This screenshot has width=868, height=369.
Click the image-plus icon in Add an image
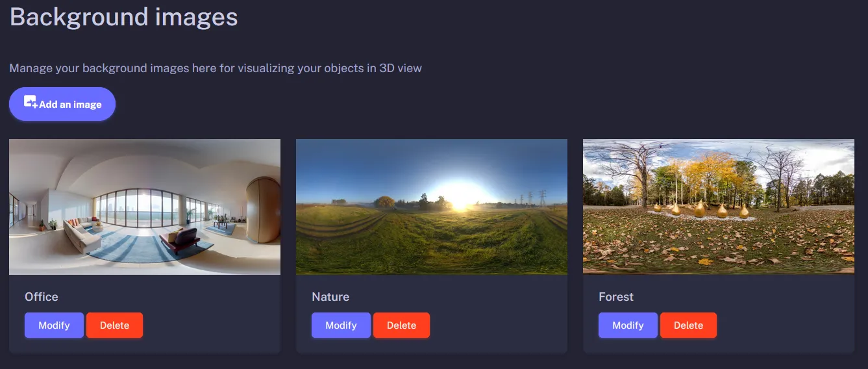pos(31,102)
